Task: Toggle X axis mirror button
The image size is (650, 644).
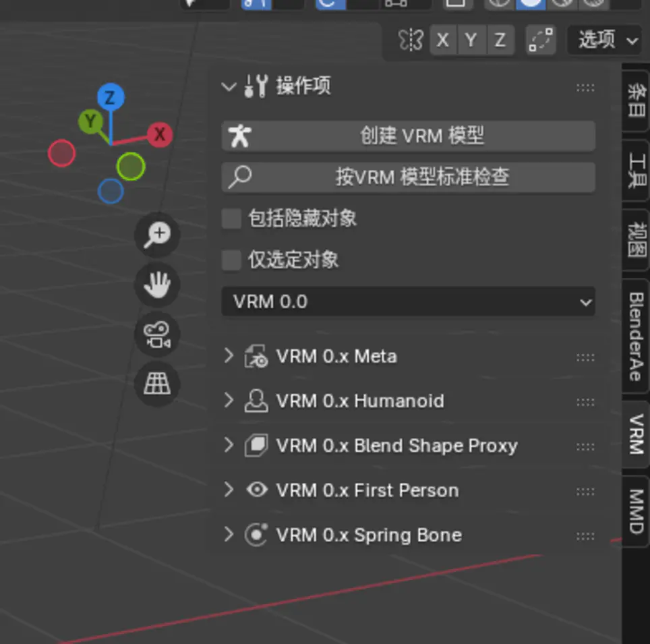Action: pos(443,40)
